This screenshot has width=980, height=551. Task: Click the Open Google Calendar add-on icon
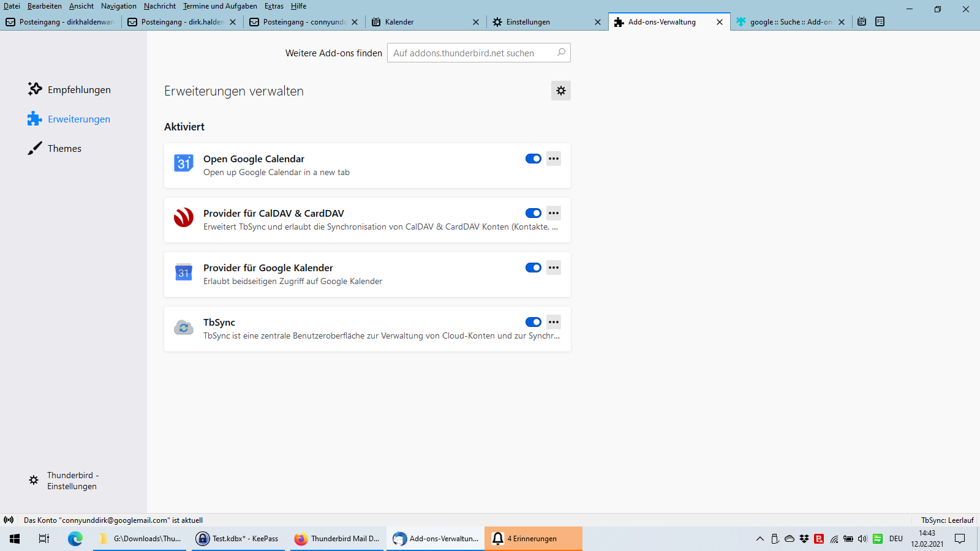pyautogui.click(x=184, y=163)
